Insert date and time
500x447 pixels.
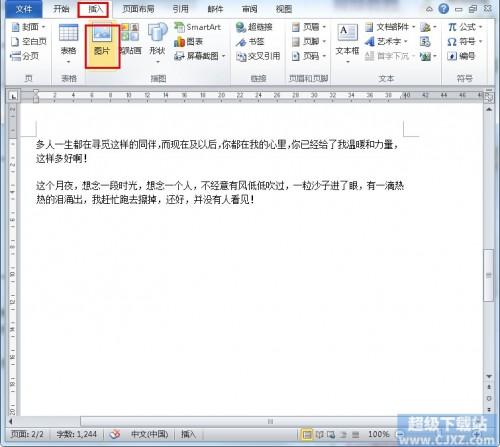point(425,42)
